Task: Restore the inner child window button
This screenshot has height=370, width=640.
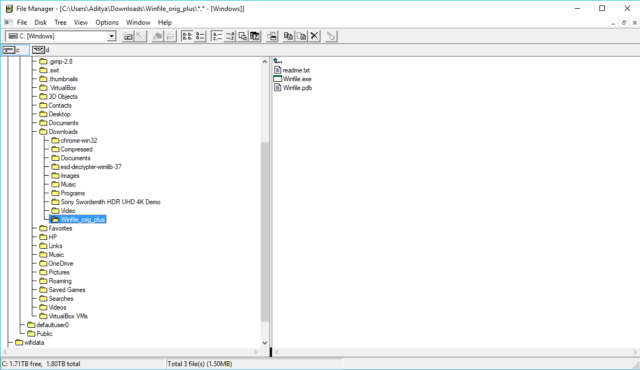Action: pos(624,23)
